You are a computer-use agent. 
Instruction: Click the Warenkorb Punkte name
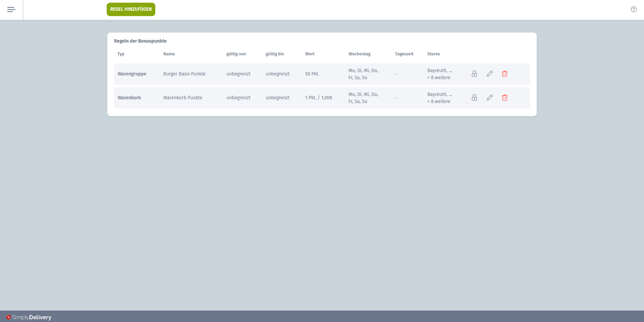point(183,98)
